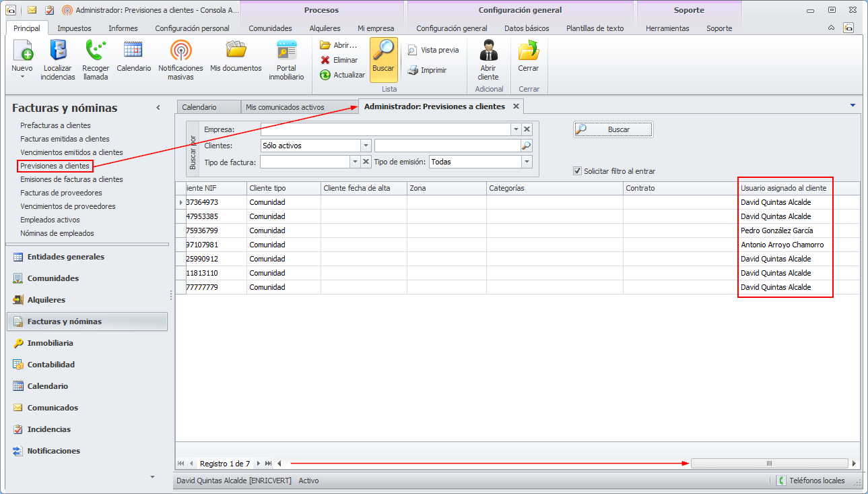Click the Buscar button in filter panel
Viewport: 868px width, 494px height.
(x=613, y=129)
